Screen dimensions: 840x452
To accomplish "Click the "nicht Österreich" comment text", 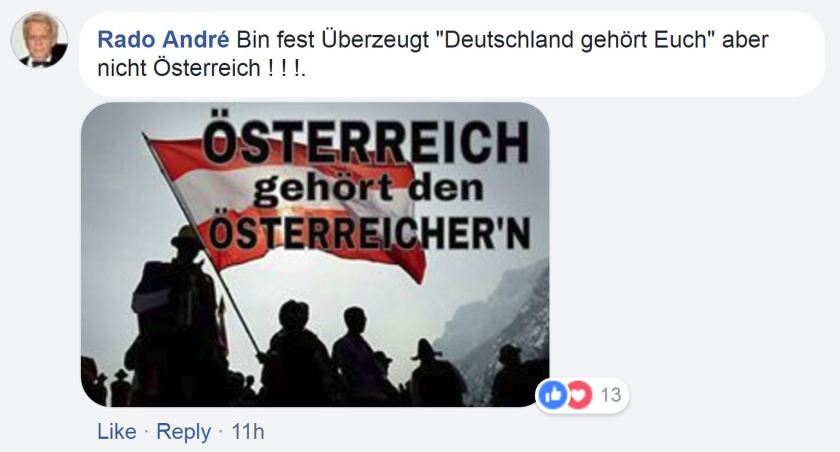I will 179,69.
